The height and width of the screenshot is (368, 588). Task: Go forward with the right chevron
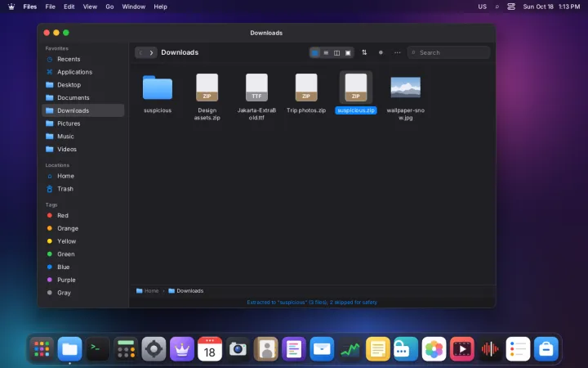point(151,52)
